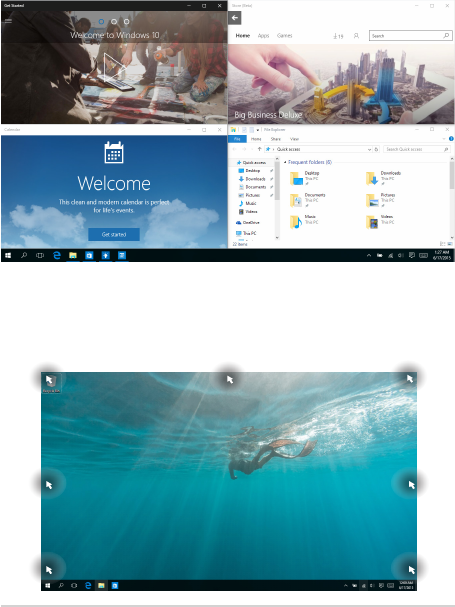Launch Microsoft Edge from the top taskbar

(57, 255)
